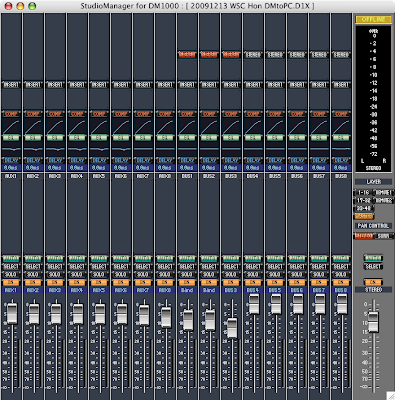Enable STEREO routing on BUS7 strip
This screenshot has width=395, height=400.
[x=319, y=55]
